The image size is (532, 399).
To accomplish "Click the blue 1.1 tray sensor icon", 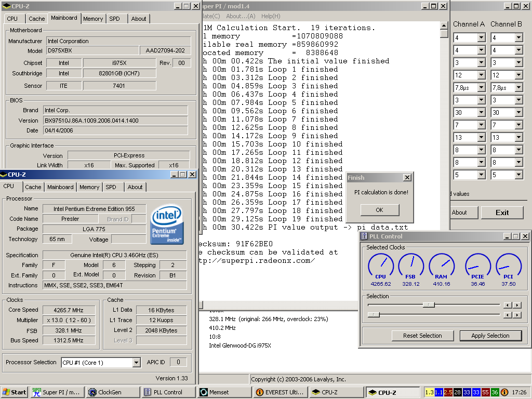I will click(438, 392).
